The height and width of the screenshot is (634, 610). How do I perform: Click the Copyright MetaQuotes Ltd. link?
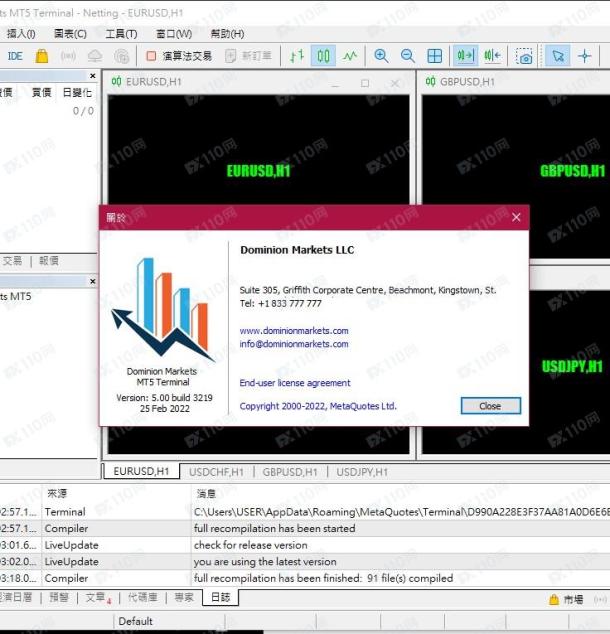318,406
